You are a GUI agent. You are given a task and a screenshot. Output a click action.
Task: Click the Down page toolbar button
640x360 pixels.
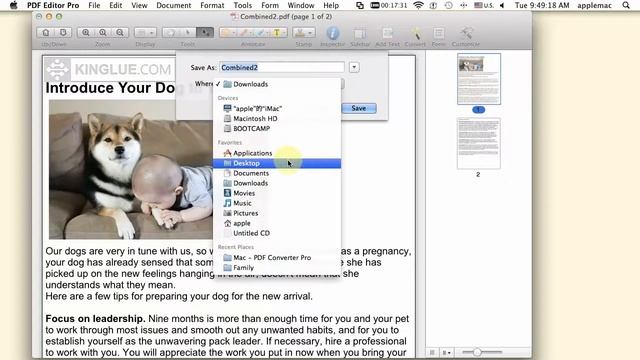click(x=63, y=33)
